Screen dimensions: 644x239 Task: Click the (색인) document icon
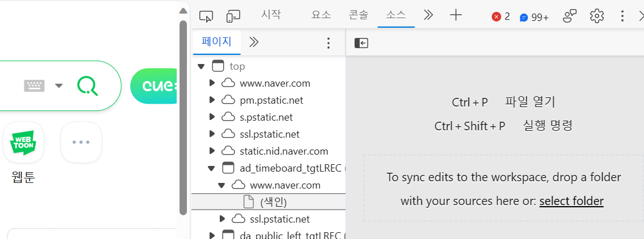[249, 202]
